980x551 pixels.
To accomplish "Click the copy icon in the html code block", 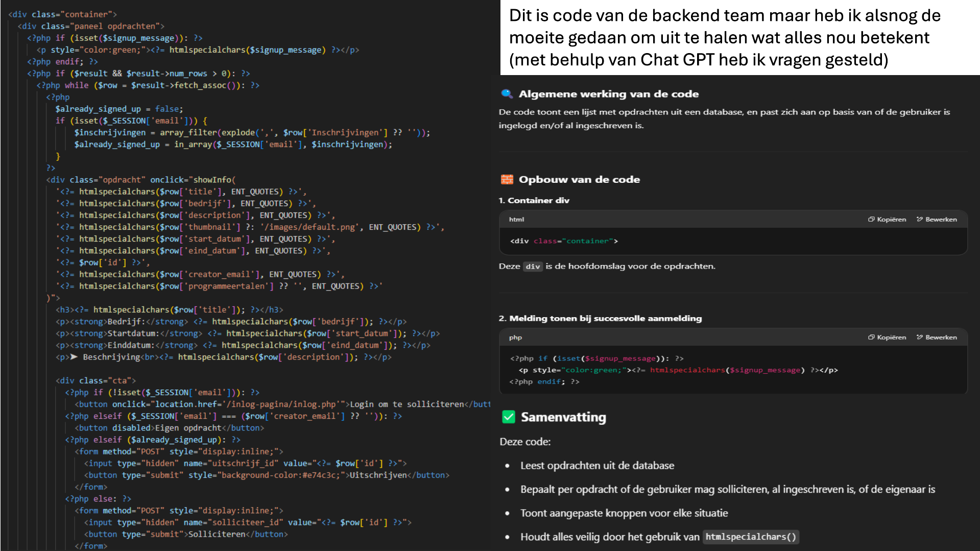I will pyautogui.click(x=871, y=220).
